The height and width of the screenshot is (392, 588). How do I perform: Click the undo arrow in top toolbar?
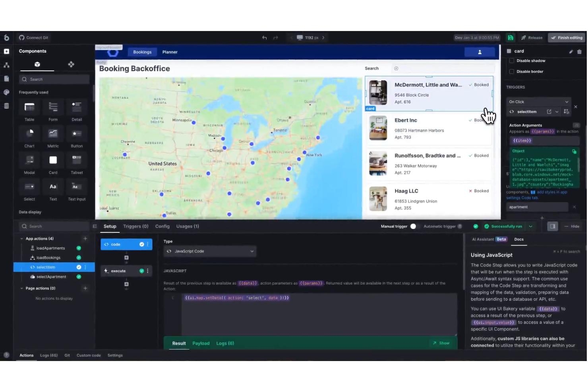pos(264,37)
